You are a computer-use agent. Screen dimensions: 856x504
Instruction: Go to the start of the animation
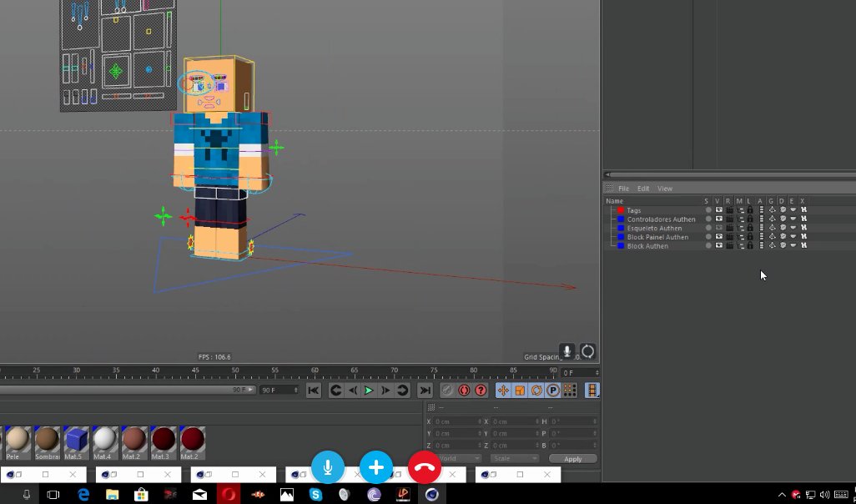click(314, 390)
